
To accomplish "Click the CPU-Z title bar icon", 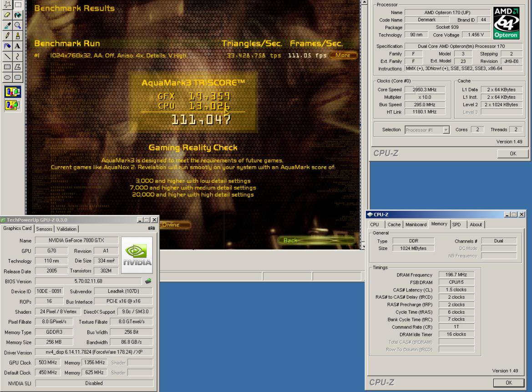I will click(370, 214).
